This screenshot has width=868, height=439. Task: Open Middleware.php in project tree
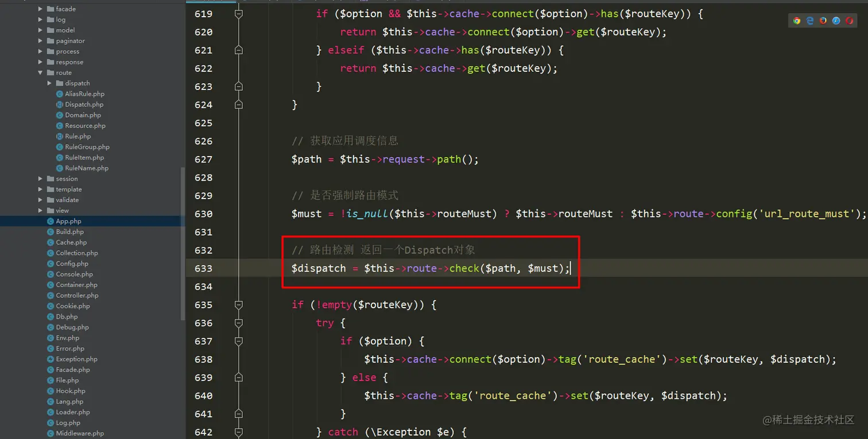(80, 434)
